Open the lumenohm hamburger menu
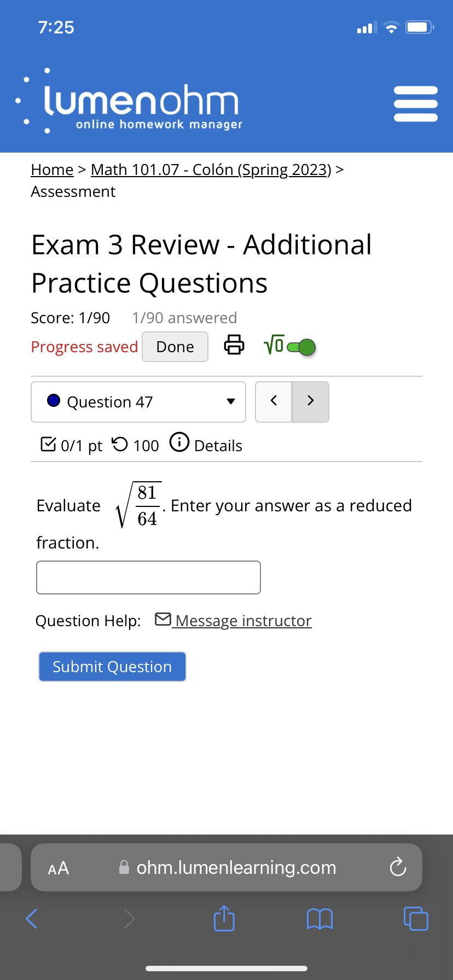 tap(416, 103)
